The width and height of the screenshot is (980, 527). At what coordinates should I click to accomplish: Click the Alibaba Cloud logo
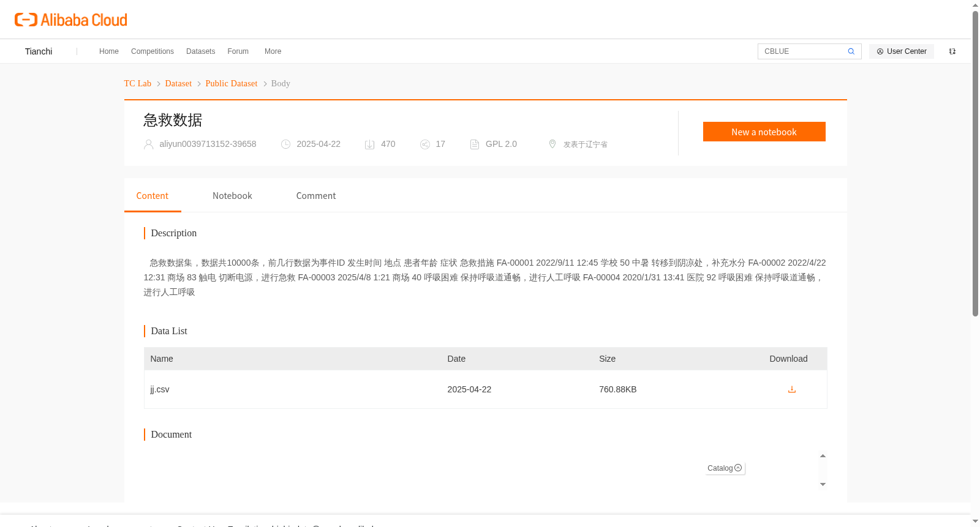71,20
